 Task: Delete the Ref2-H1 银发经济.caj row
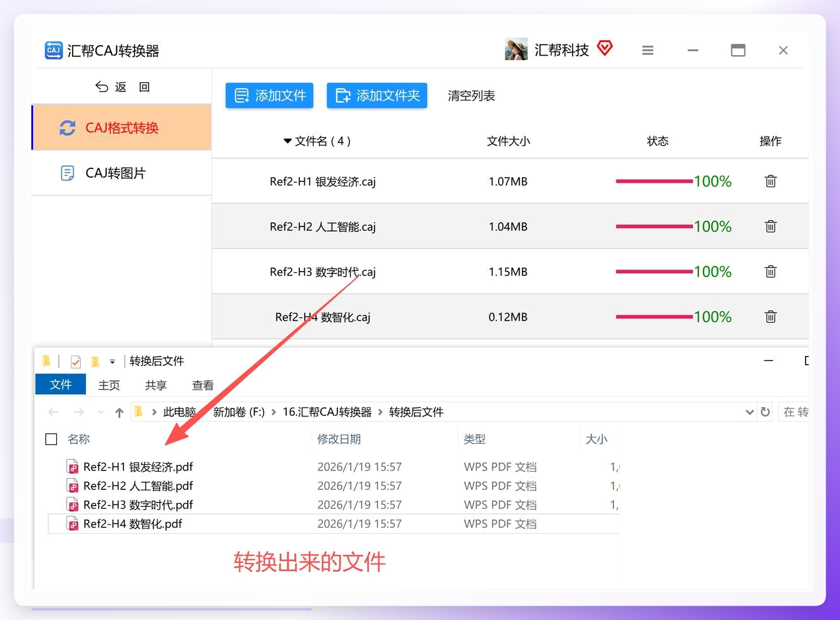[771, 181]
